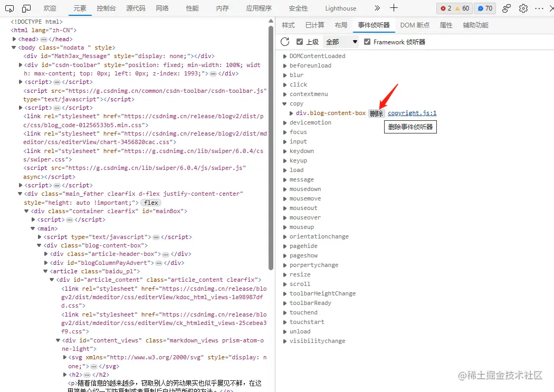The width and height of the screenshot is (554, 392).
Task: Expand the visibilitychange event group
Action: point(285,341)
